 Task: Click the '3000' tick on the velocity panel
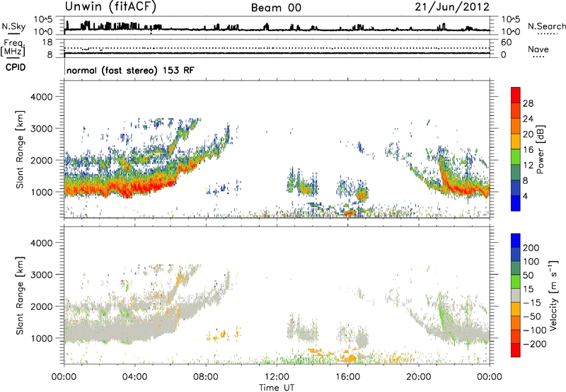tap(42, 275)
